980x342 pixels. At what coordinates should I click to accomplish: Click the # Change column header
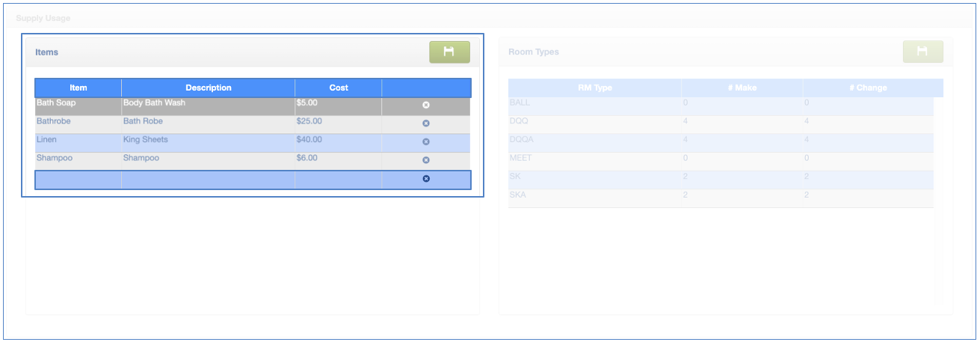(868, 88)
